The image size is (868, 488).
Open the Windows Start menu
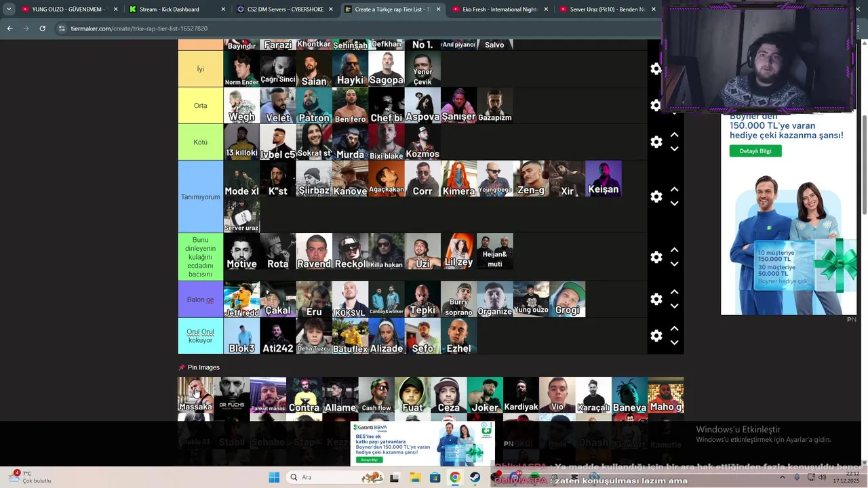click(274, 477)
